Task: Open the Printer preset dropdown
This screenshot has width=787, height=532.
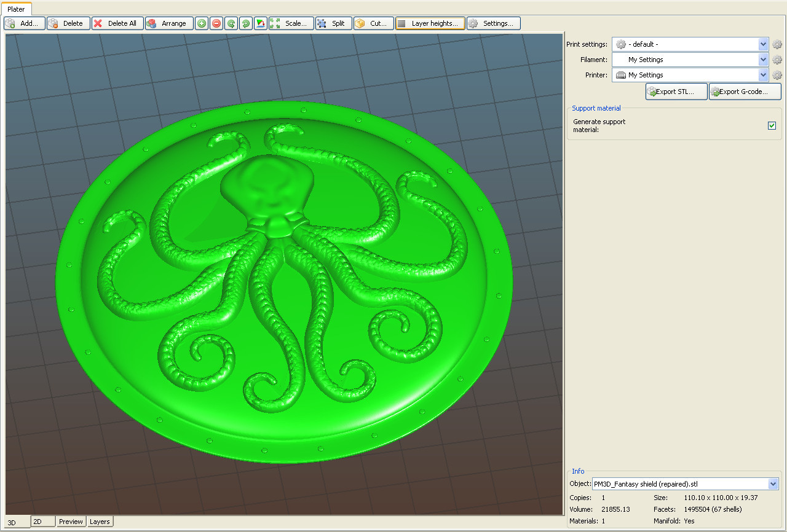Action: (763, 75)
